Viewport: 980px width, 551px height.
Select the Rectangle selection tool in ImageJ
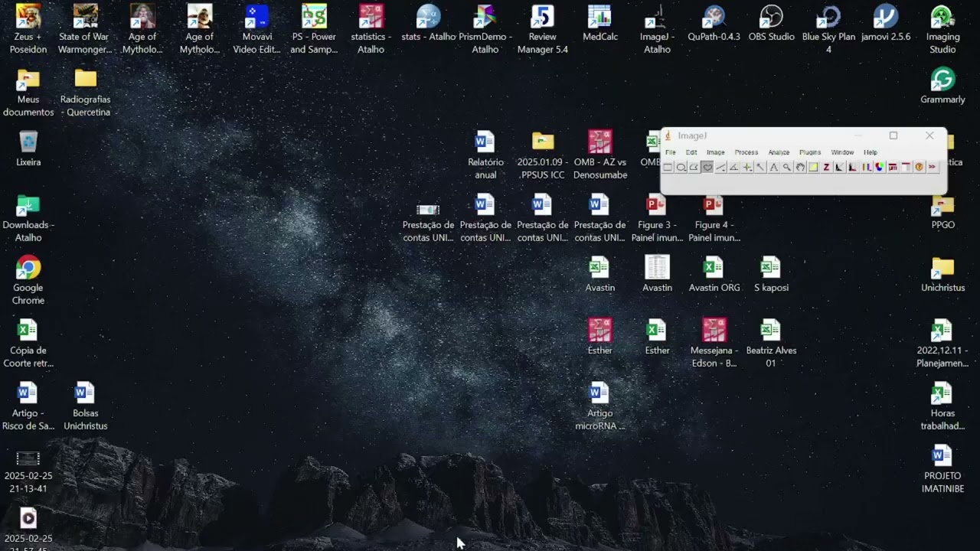(668, 167)
